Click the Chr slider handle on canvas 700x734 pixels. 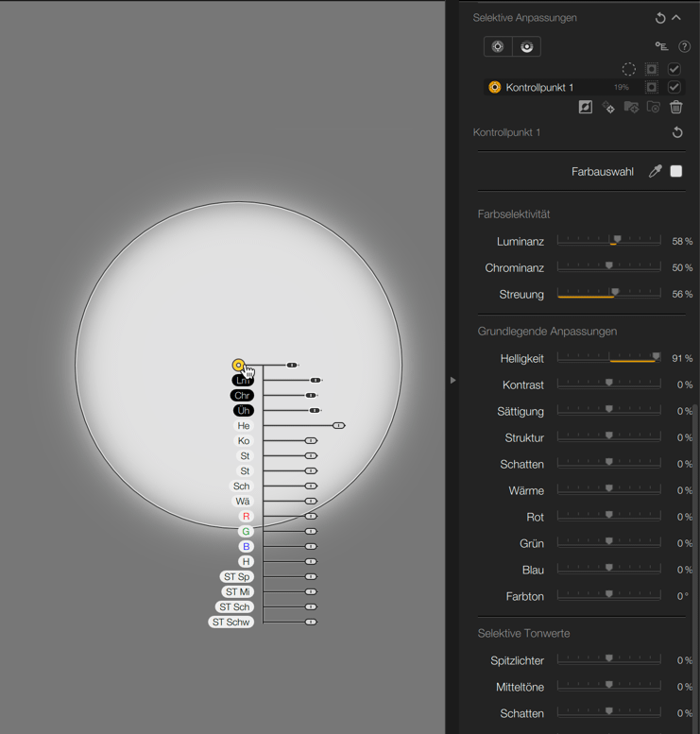[x=311, y=396]
